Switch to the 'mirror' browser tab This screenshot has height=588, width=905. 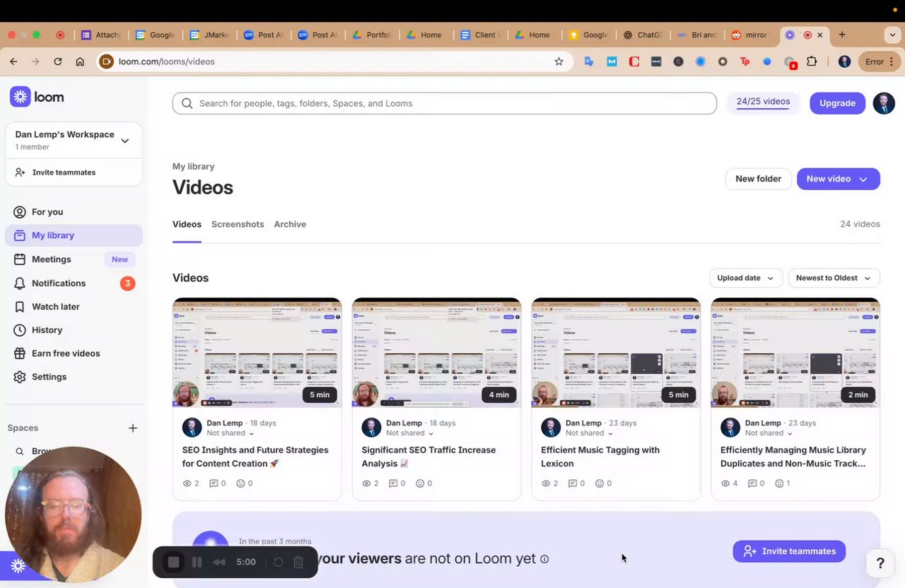pos(750,35)
